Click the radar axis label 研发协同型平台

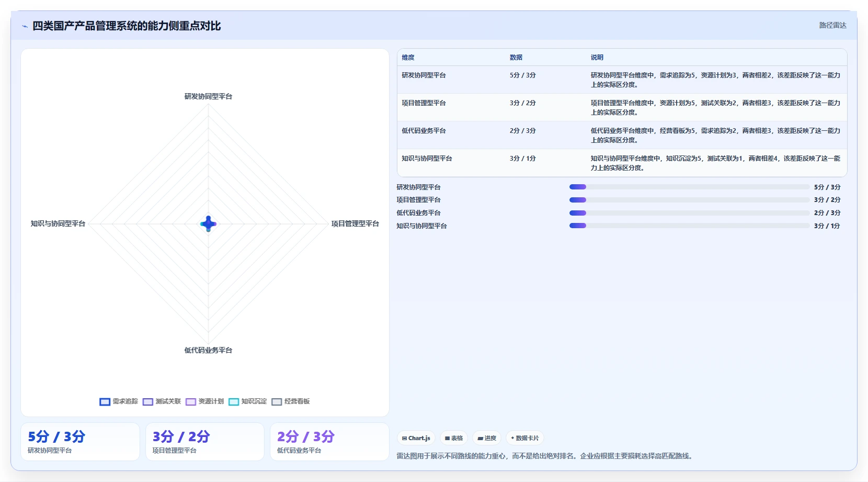pos(208,96)
